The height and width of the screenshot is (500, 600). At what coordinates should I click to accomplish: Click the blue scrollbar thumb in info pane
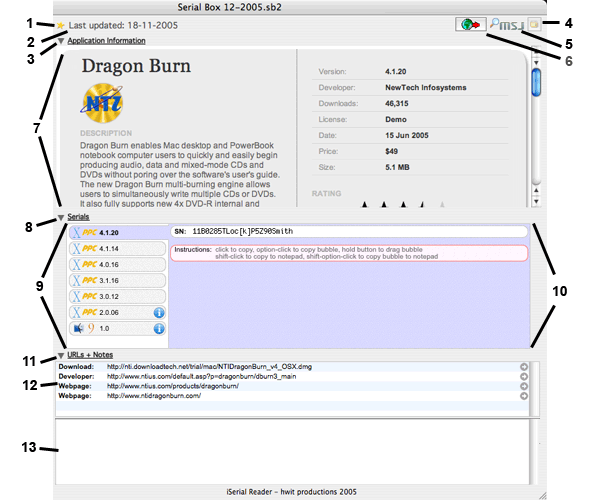(x=536, y=82)
